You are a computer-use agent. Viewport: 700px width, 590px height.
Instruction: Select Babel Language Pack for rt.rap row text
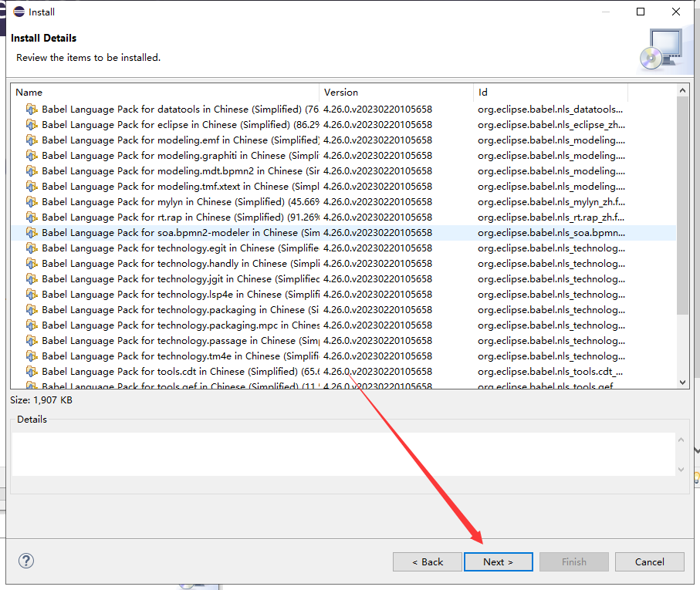(181, 217)
